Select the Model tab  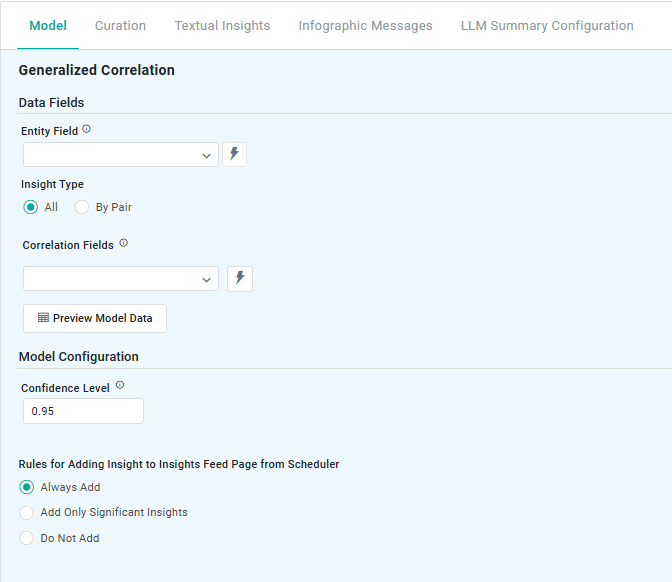point(48,26)
